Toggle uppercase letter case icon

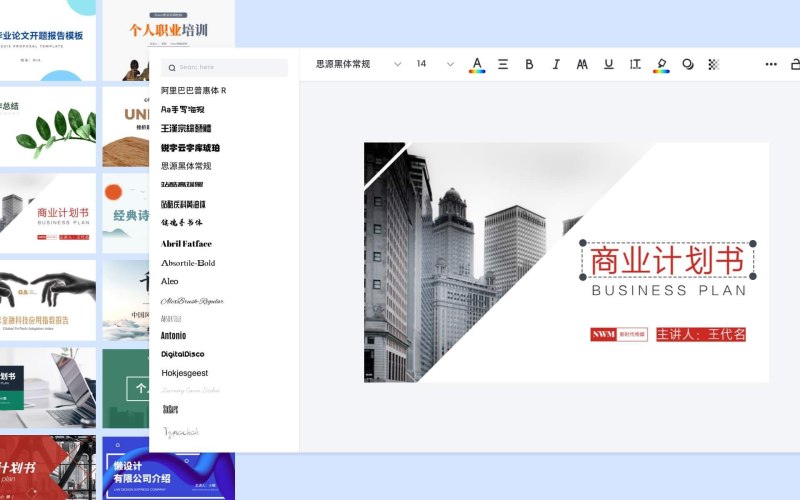[x=582, y=64]
